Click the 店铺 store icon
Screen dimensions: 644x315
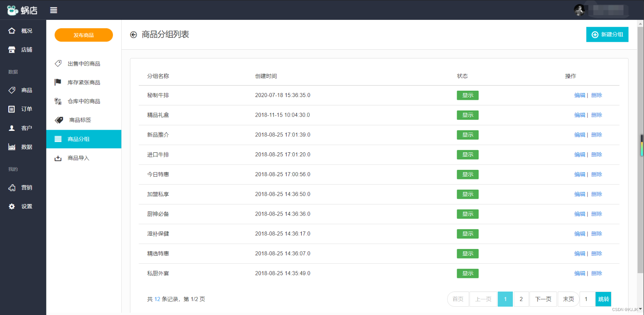pos(12,50)
